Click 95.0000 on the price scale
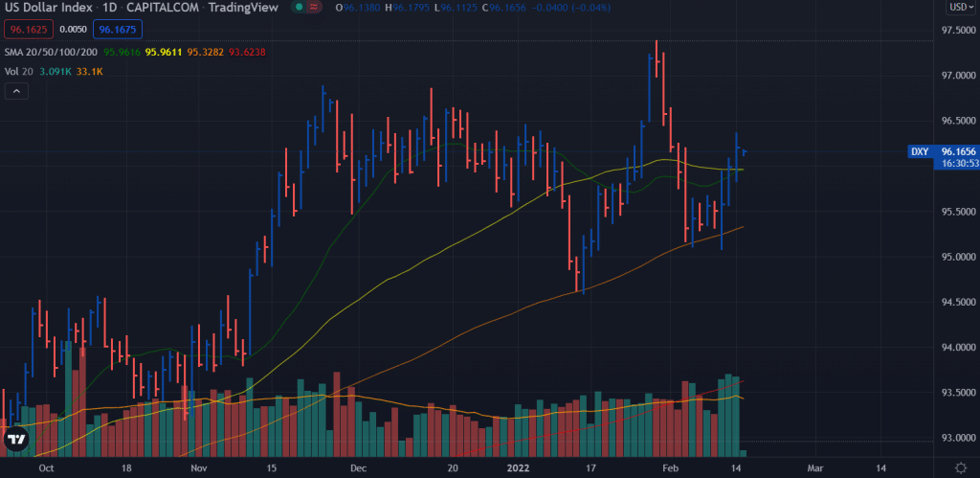 [958, 257]
